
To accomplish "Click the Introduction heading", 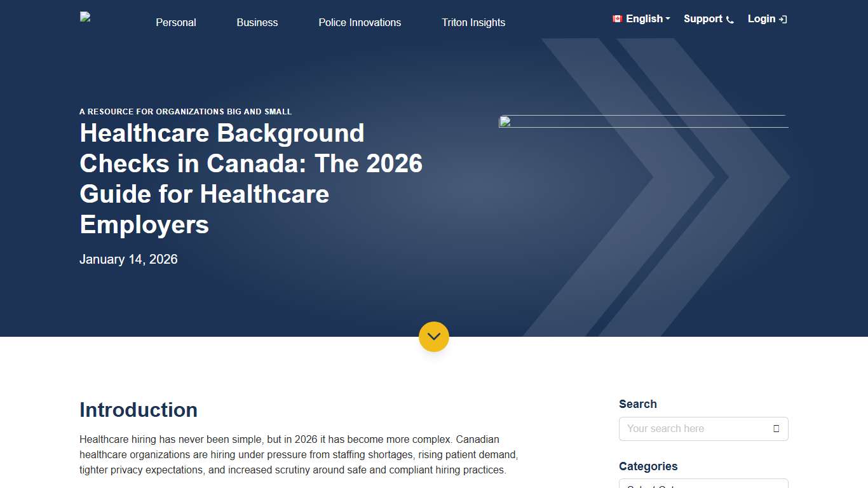I will click(x=138, y=410).
